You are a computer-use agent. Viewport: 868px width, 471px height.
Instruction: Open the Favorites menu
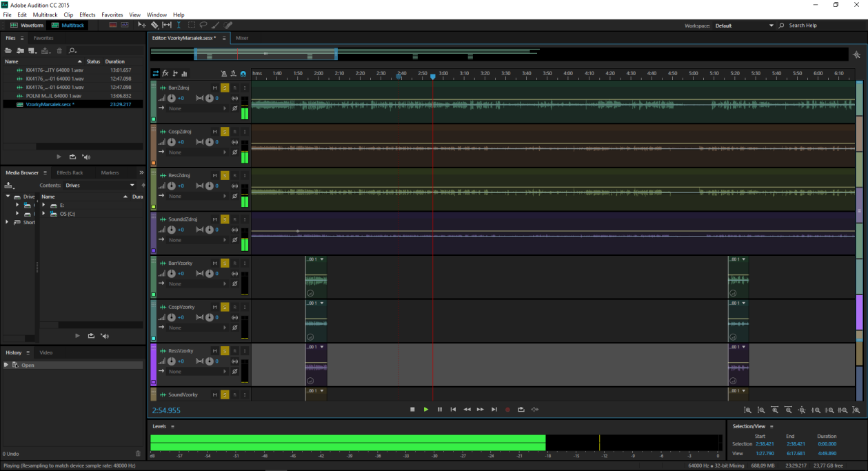[112, 14]
